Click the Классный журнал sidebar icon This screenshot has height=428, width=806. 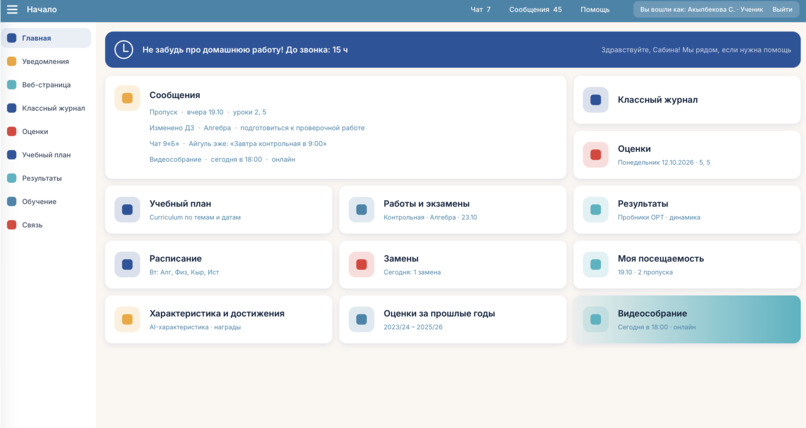click(x=11, y=108)
